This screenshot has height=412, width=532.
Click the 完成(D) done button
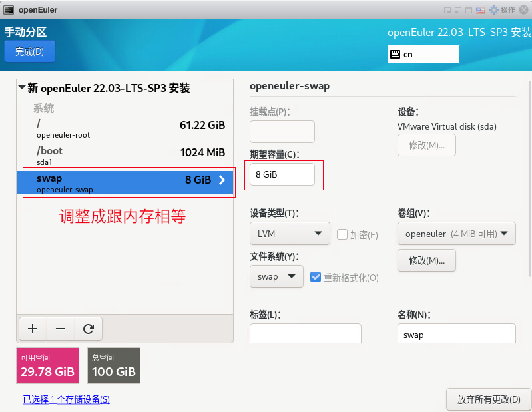point(29,51)
